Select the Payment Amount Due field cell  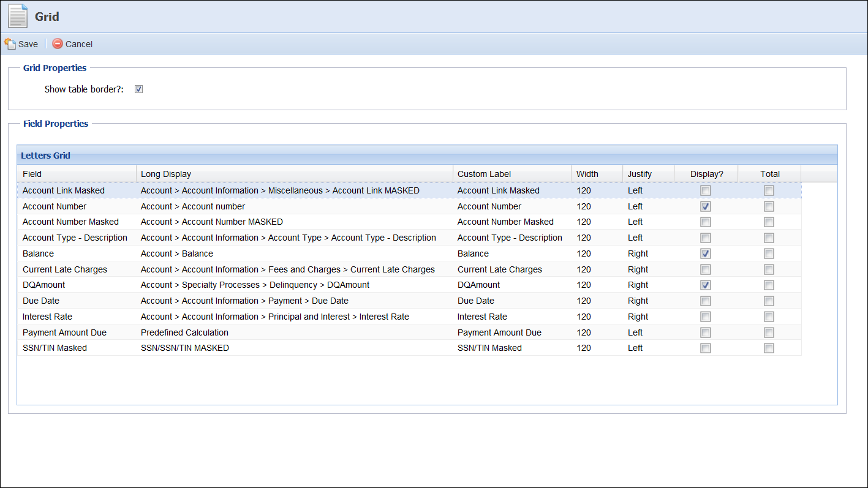pyautogui.click(x=77, y=332)
